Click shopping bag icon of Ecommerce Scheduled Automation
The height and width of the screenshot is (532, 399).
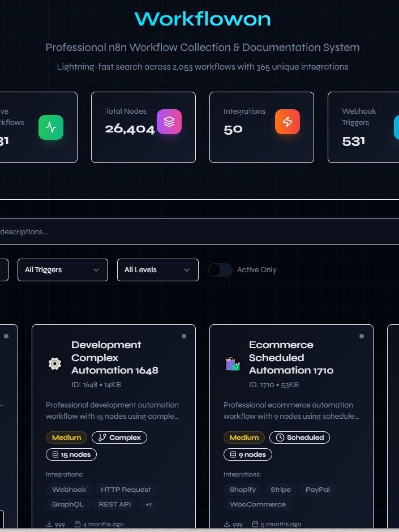(x=233, y=364)
